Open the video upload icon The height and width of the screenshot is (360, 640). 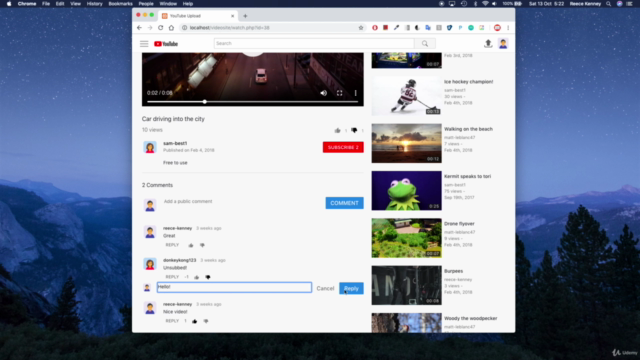(488, 43)
